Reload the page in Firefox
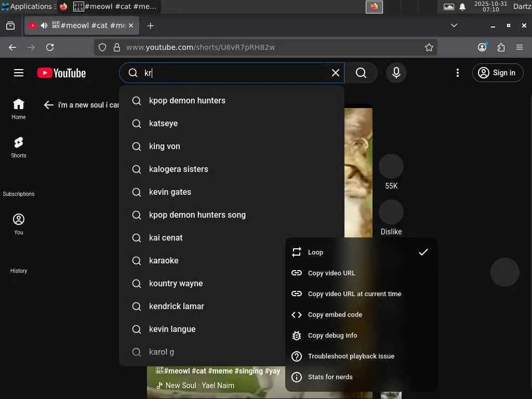The height and width of the screenshot is (399, 532). tap(50, 47)
